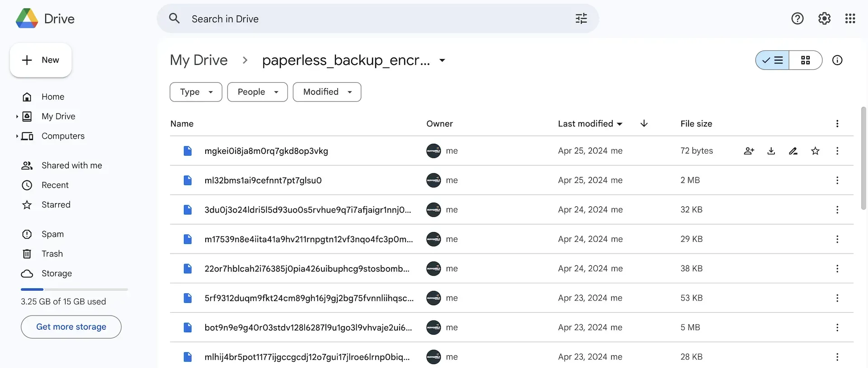Open Starred items

pos(56,205)
